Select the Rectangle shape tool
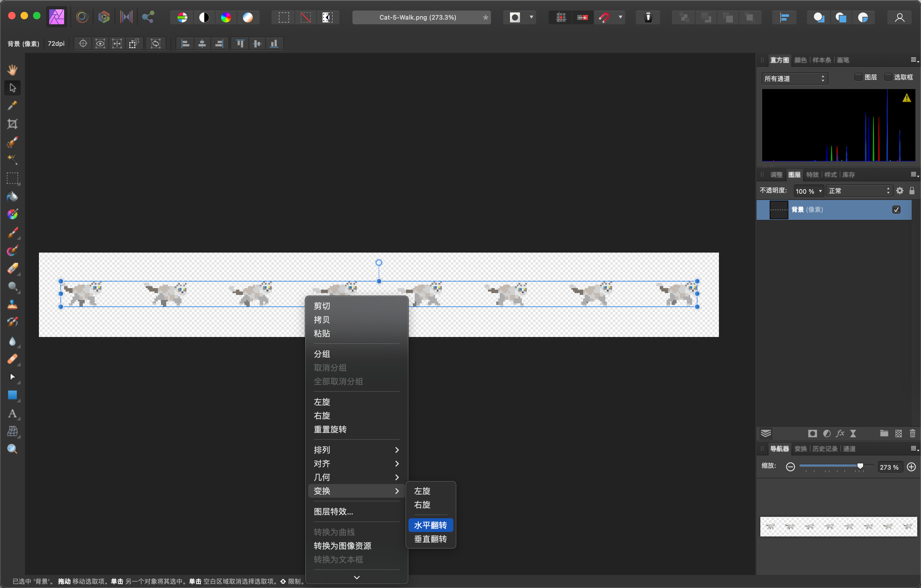This screenshot has width=921, height=588. [x=12, y=395]
